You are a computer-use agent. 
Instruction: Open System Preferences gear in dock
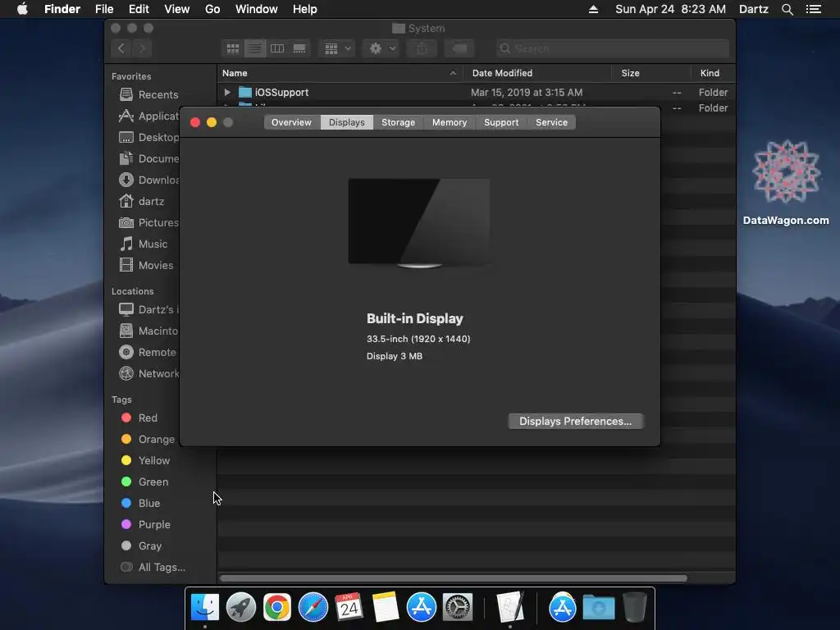point(458,608)
